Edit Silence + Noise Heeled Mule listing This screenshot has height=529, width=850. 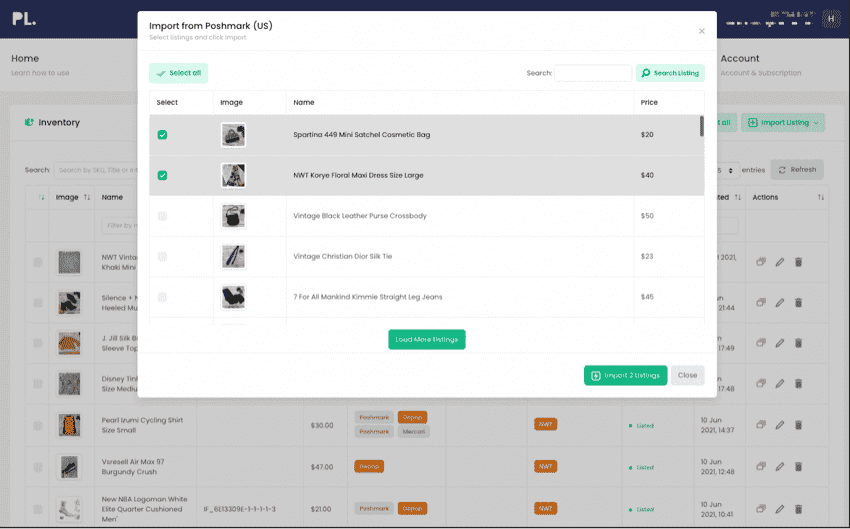click(x=780, y=302)
